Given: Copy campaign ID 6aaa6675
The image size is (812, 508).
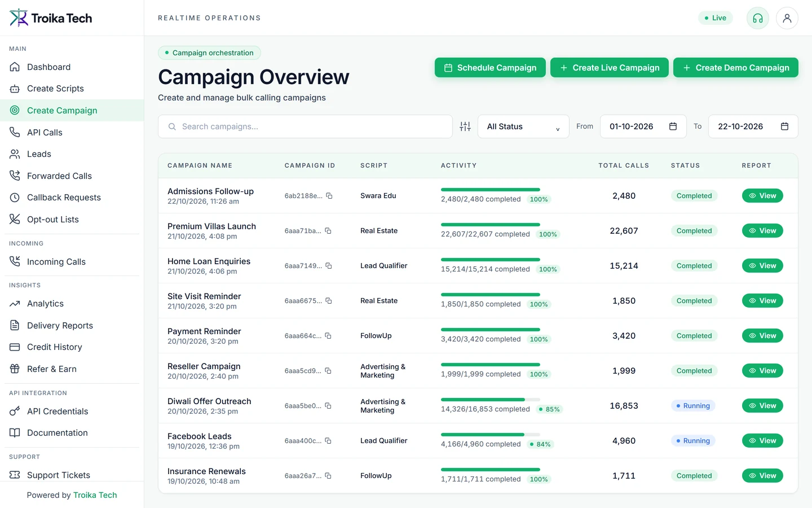Looking at the screenshot, I should pyautogui.click(x=329, y=301).
